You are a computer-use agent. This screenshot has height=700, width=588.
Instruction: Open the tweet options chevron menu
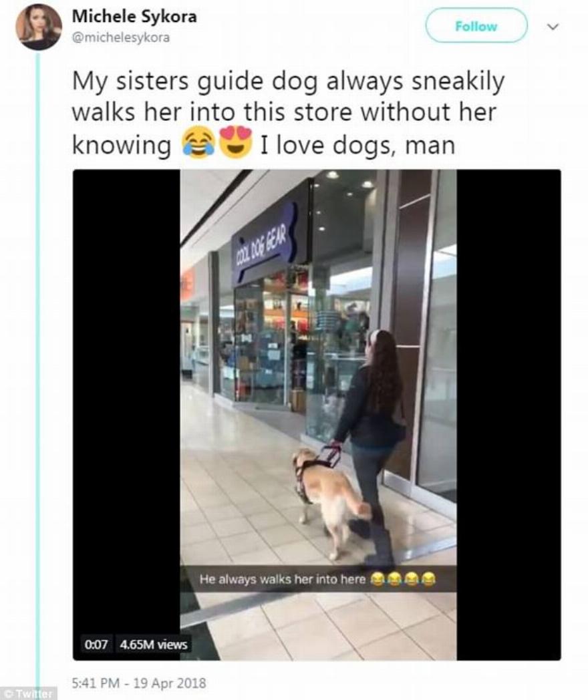pos(553,27)
